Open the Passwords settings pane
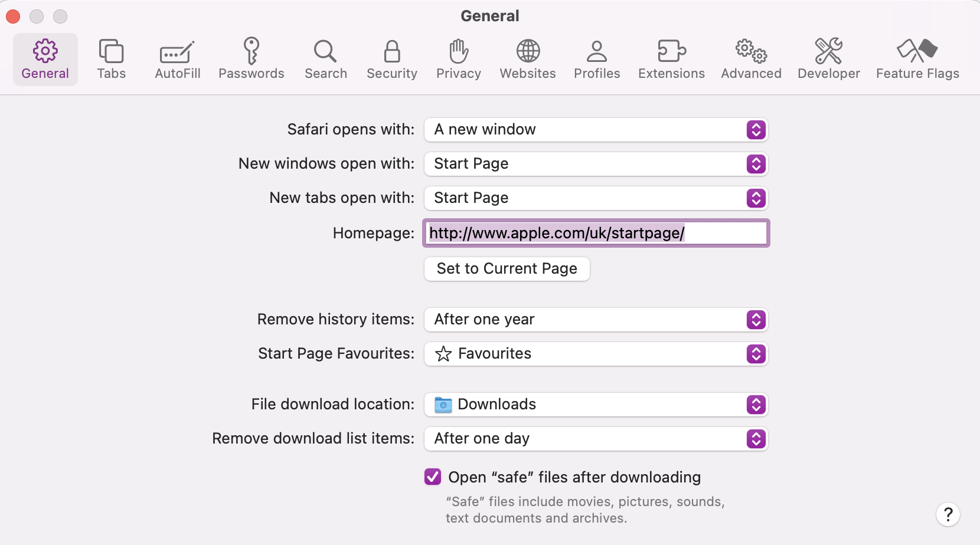Screen dimensions: 980x545 pyautogui.click(x=251, y=59)
